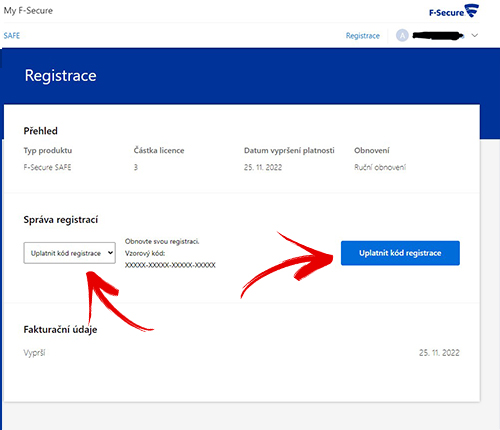
Task: Click the Obnovte svou registraci text
Action: pos(162,241)
